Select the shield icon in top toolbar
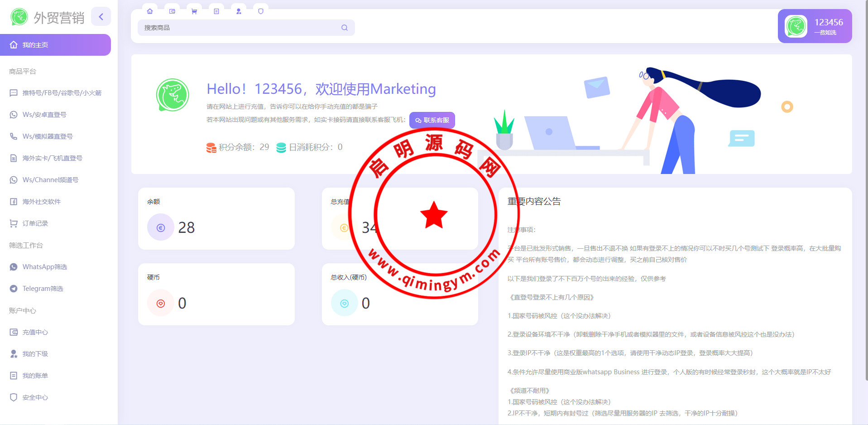This screenshot has height=425, width=868. (x=261, y=11)
